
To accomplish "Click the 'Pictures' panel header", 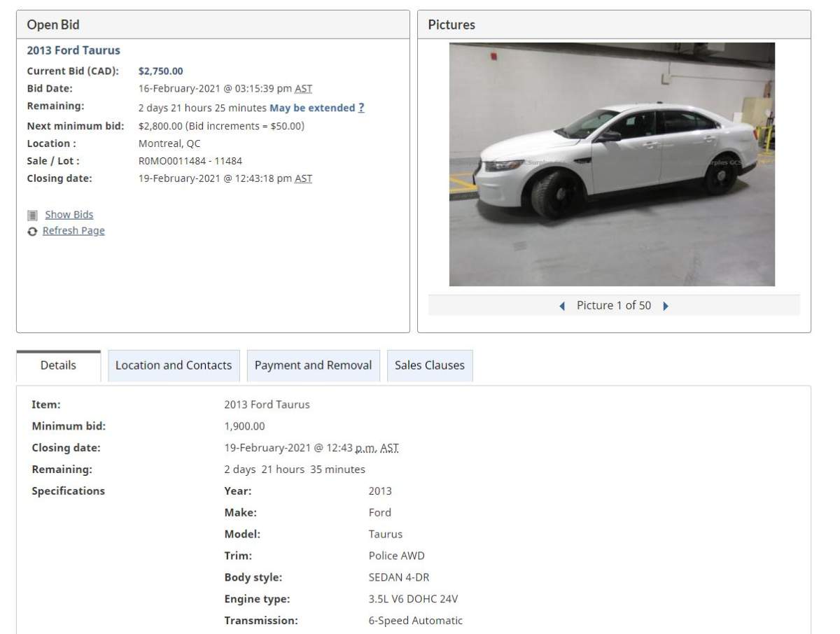I will click(614, 24).
